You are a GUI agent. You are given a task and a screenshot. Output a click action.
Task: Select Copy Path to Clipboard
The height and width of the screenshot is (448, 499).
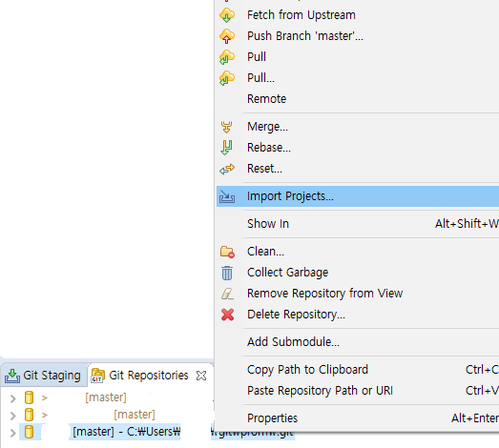tap(358, 370)
